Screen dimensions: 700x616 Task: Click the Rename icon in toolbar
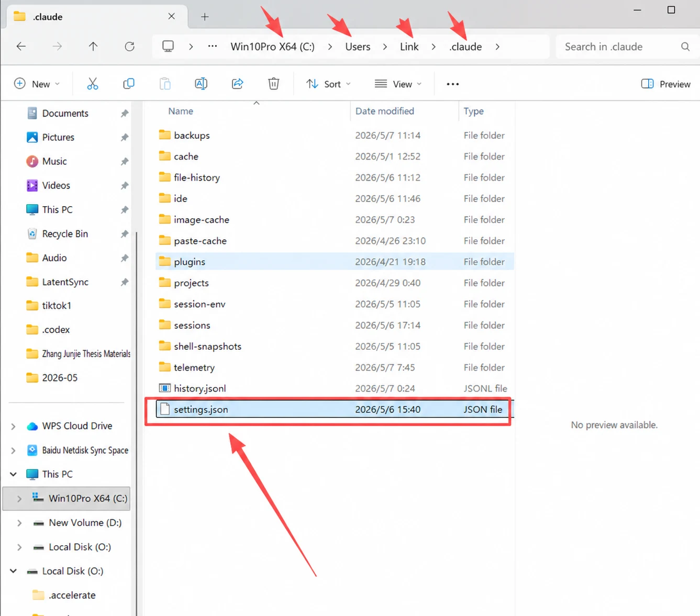tap(201, 84)
